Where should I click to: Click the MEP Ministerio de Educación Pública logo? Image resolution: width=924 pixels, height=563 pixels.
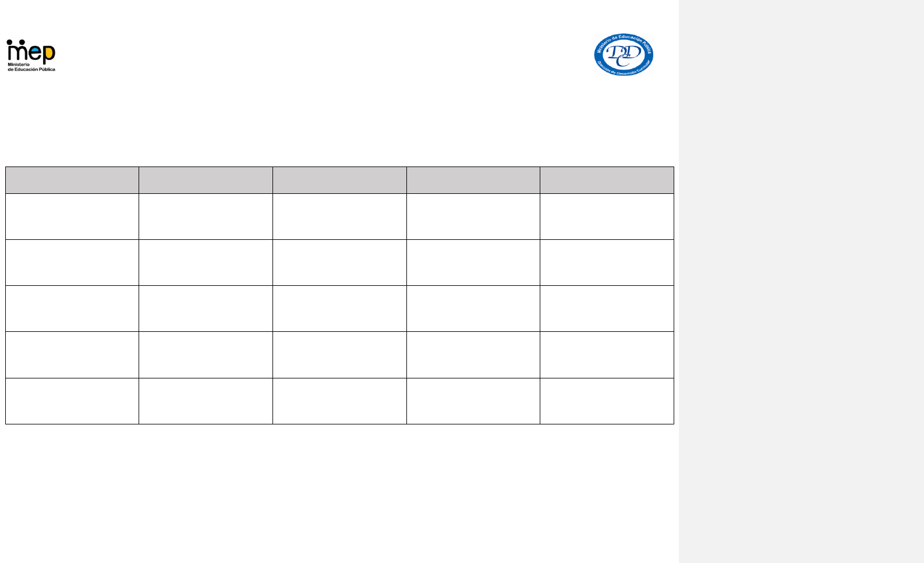coord(31,55)
